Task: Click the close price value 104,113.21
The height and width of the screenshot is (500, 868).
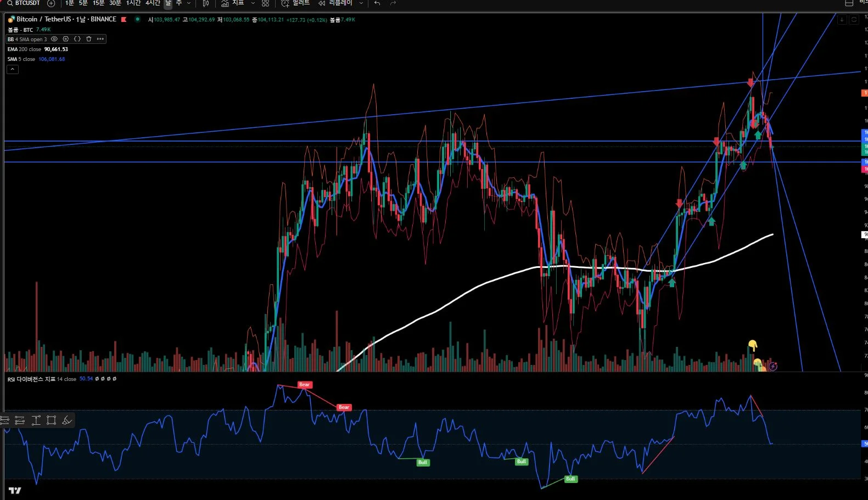Action: pyautogui.click(x=271, y=20)
